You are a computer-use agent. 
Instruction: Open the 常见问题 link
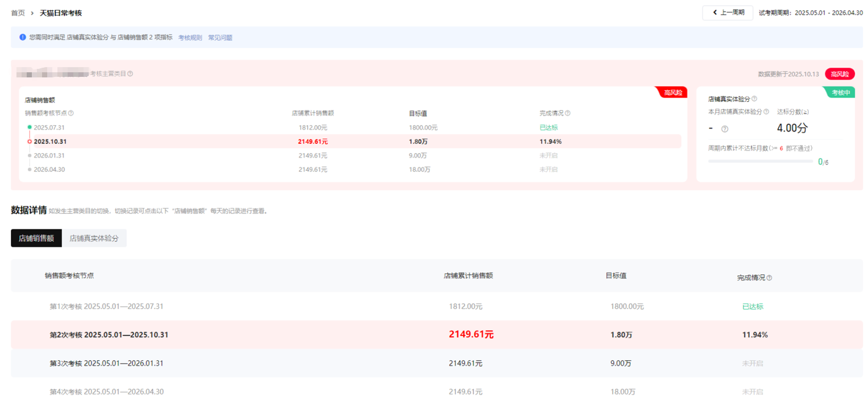point(220,38)
